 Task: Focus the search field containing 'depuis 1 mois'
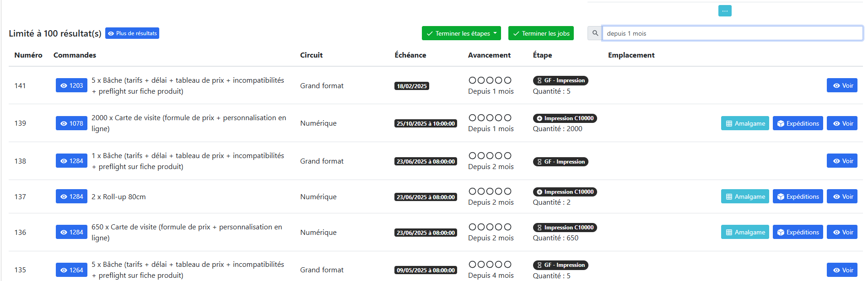click(x=732, y=33)
